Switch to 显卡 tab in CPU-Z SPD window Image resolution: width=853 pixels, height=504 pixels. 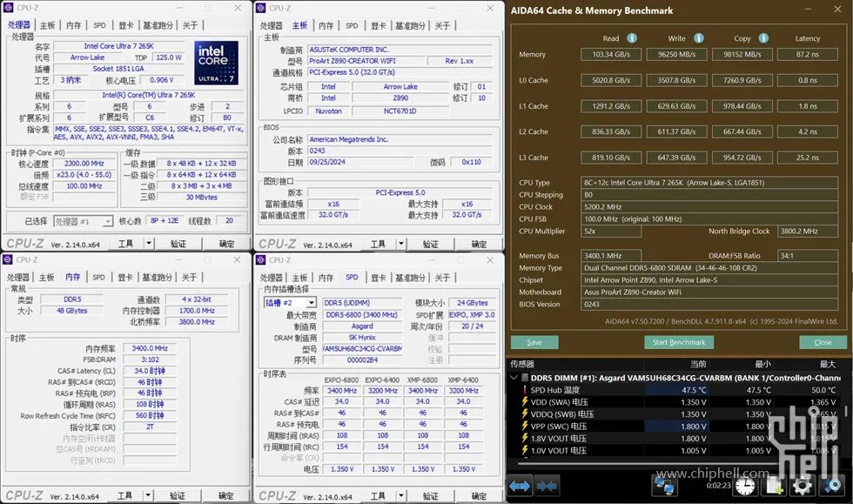[x=378, y=278]
